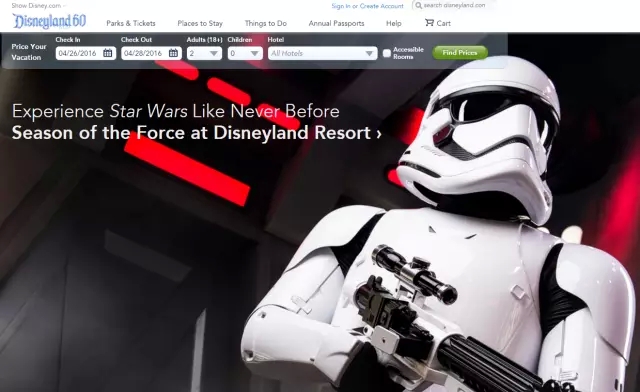Click the shopping cart icon
Screen dimensions: 640x392
point(429,23)
